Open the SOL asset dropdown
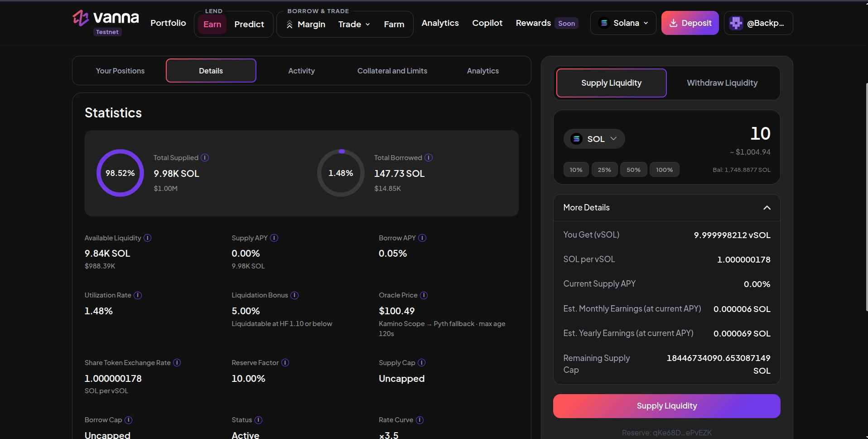The width and height of the screenshot is (868, 439). pyautogui.click(x=594, y=139)
